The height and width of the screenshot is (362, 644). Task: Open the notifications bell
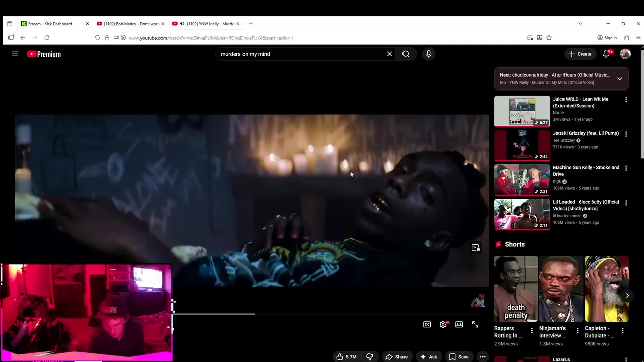pyautogui.click(x=607, y=54)
